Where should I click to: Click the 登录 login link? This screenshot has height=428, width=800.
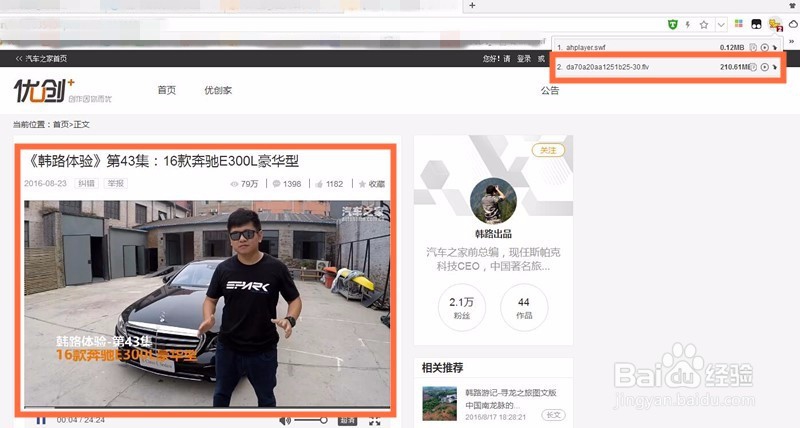point(524,59)
